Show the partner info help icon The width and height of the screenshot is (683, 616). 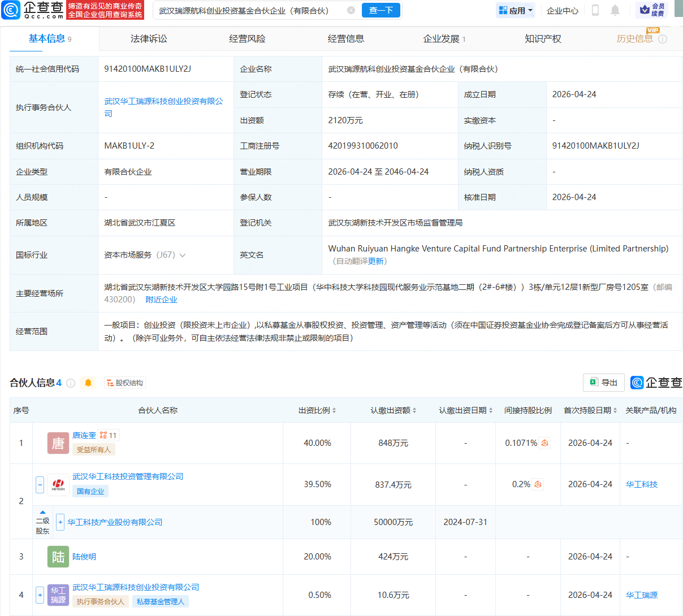71,383
